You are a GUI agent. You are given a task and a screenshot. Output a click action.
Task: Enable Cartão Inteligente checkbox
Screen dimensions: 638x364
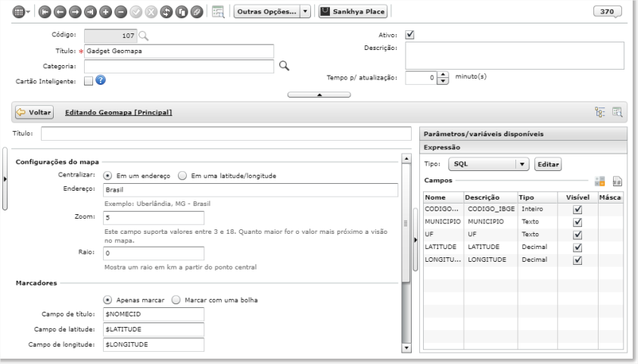tap(89, 81)
